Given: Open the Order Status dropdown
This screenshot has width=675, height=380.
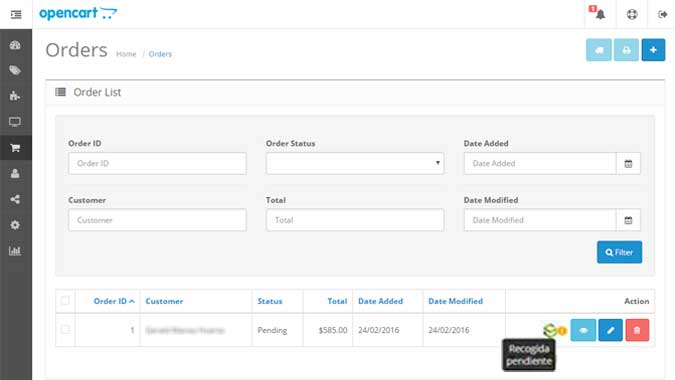Looking at the screenshot, I should [x=355, y=164].
